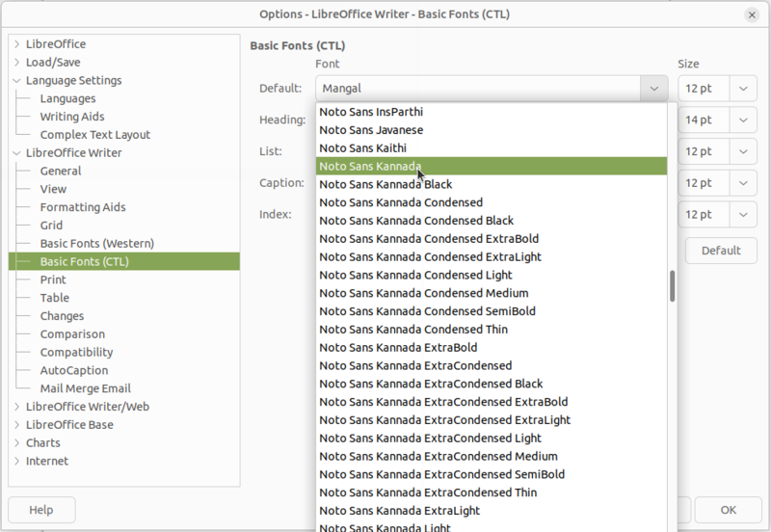Choose Noto Sans Javanese font
Image resolution: width=771 pixels, height=532 pixels.
[x=492, y=130]
